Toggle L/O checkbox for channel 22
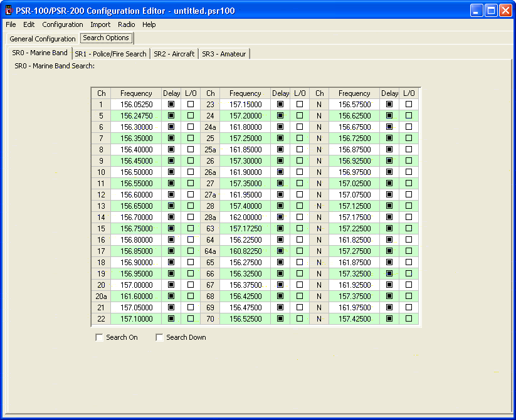The width and height of the screenshot is (516, 420). click(191, 319)
